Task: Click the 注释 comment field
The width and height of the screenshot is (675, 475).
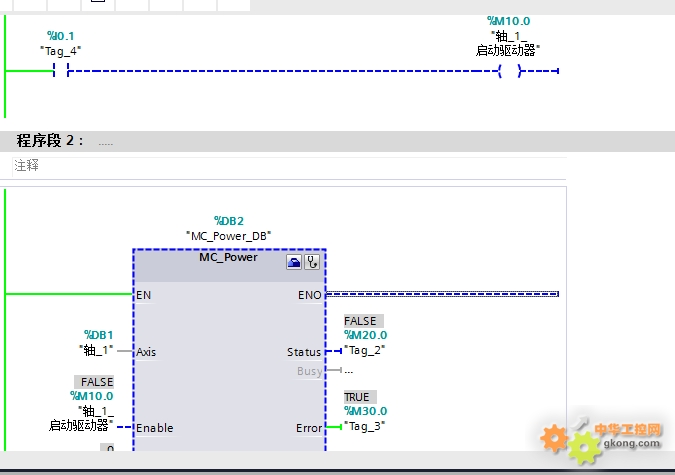Action: (x=27, y=165)
